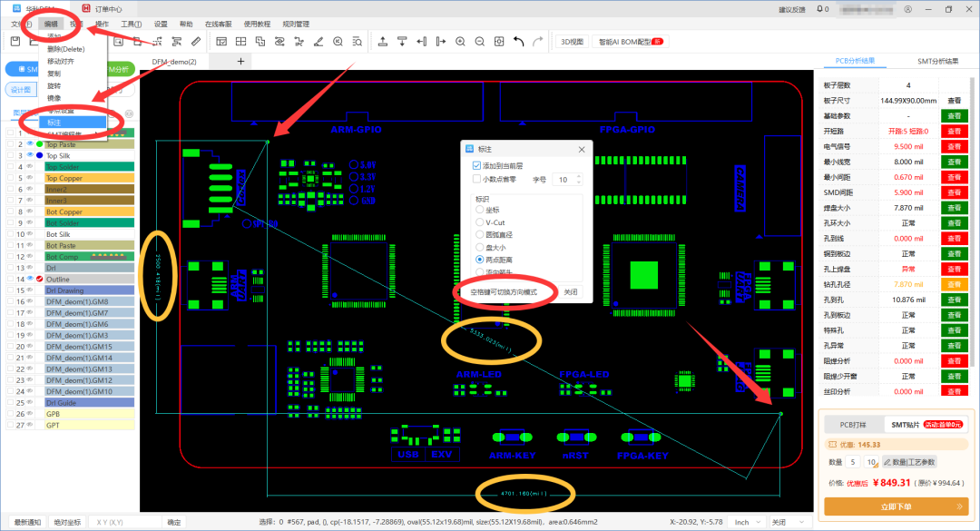This screenshot has height=531, width=980.
Task: Open the Inch units dropdown
Action: [x=748, y=522]
